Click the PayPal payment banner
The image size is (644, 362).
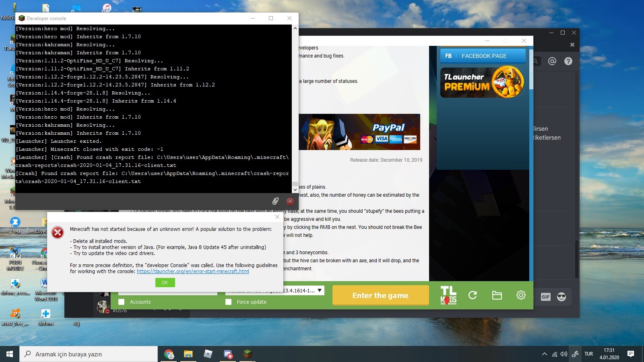[x=359, y=132]
